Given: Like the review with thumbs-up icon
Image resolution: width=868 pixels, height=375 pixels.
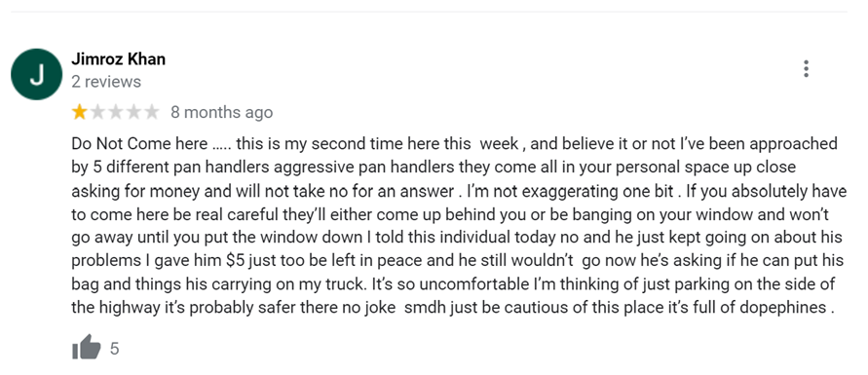Looking at the screenshot, I should [87, 349].
